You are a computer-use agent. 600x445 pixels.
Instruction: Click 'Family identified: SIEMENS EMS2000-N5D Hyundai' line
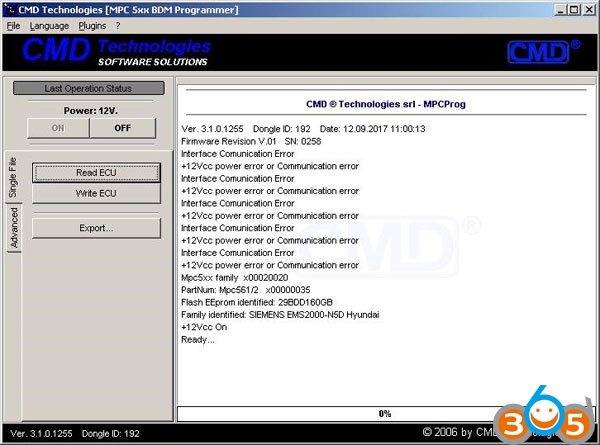point(280,315)
